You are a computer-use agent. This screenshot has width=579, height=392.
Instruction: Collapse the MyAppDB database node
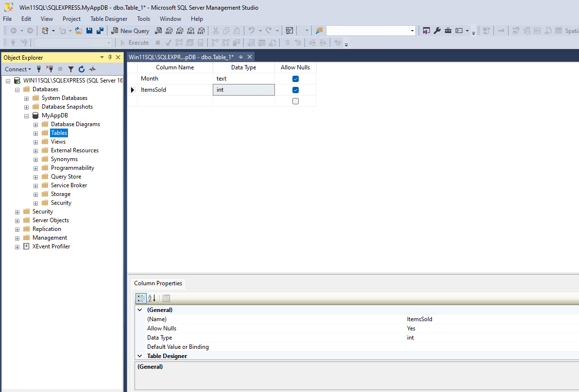(27, 116)
